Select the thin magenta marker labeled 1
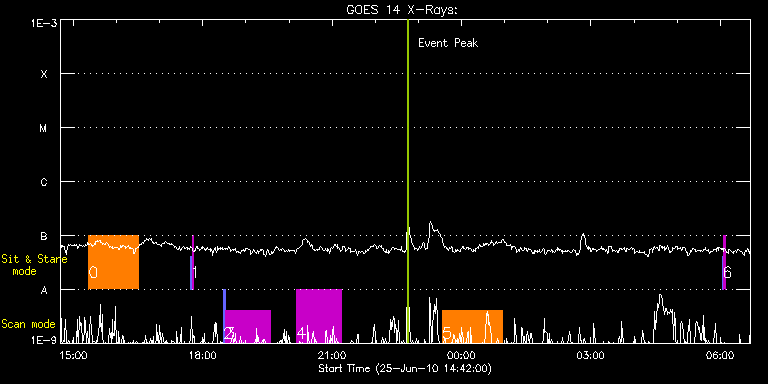Viewport: 768px width, 384px height. (192, 262)
